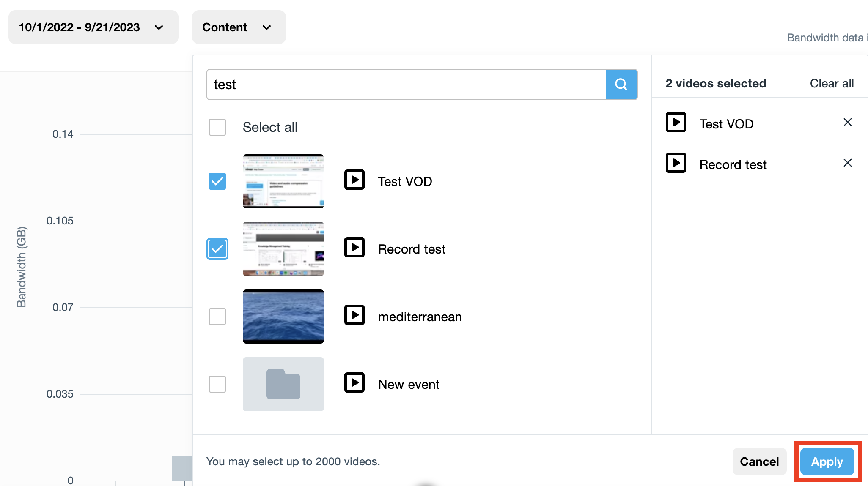Click Apply to confirm video selection

tap(827, 461)
